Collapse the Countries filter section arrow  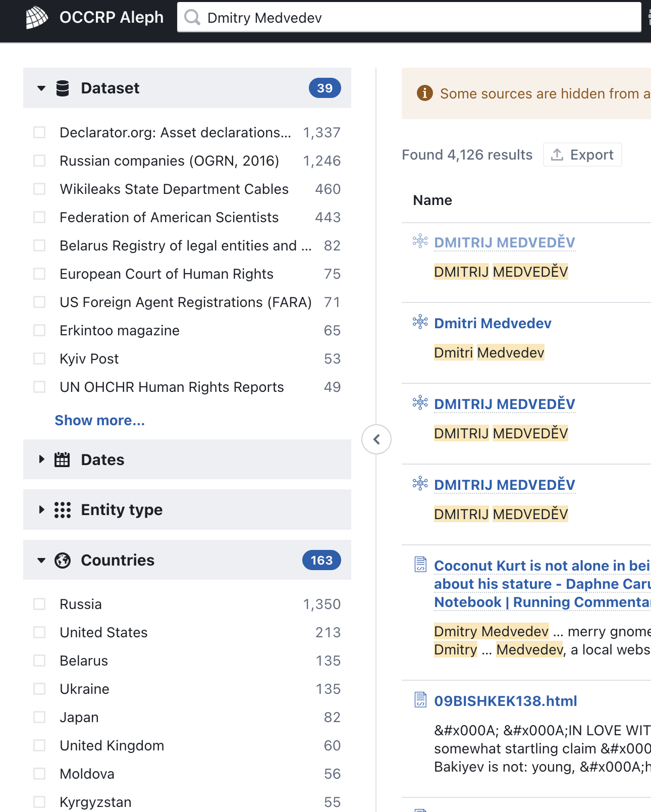pyautogui.click(x=41, y=561)
